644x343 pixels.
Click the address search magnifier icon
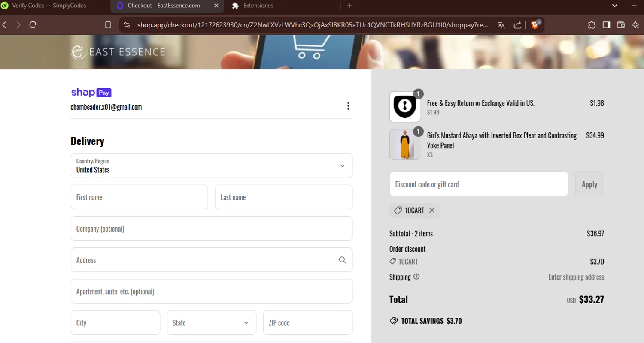(342, 260)
